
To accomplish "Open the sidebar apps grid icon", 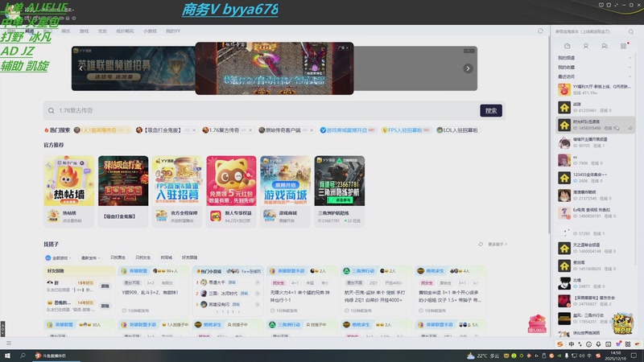I will coord(623,46).
